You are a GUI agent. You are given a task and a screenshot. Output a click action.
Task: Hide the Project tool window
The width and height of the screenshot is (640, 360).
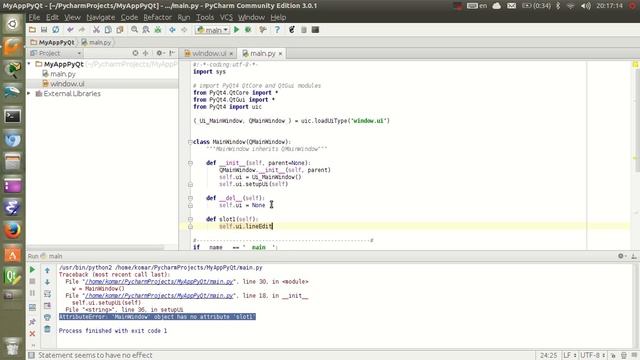coord(172,53)
